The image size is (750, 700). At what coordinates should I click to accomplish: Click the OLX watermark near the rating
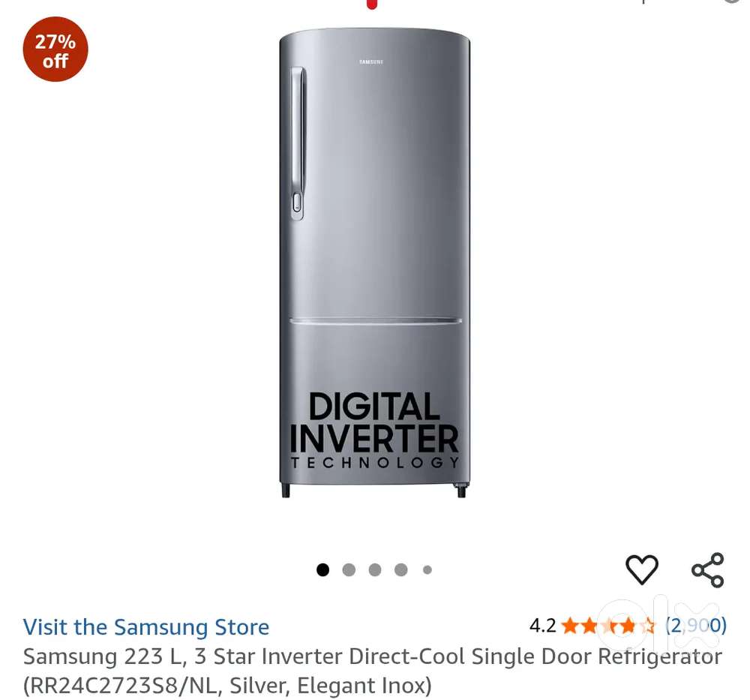pyautogui.click(x=660, y=626)
